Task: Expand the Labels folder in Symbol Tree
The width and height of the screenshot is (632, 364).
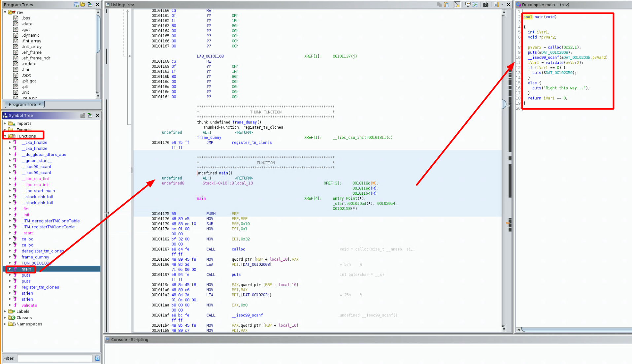Action: point(5,311)
